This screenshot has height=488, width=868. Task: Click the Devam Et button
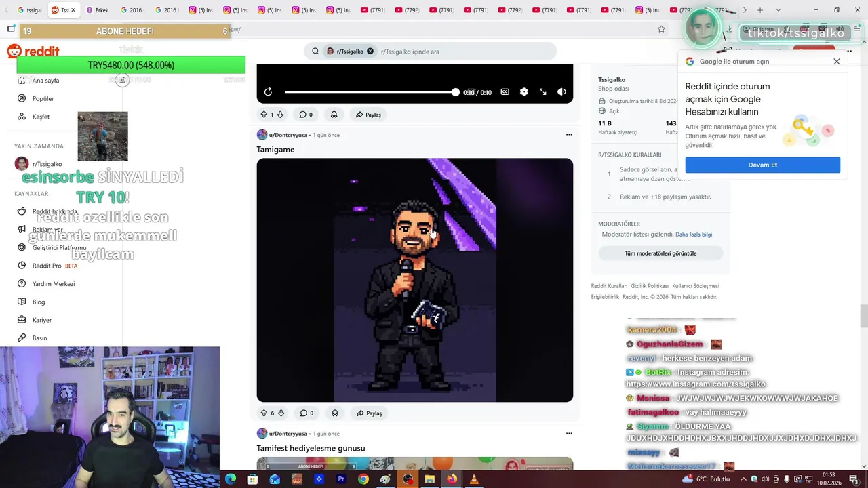(762, 165)
